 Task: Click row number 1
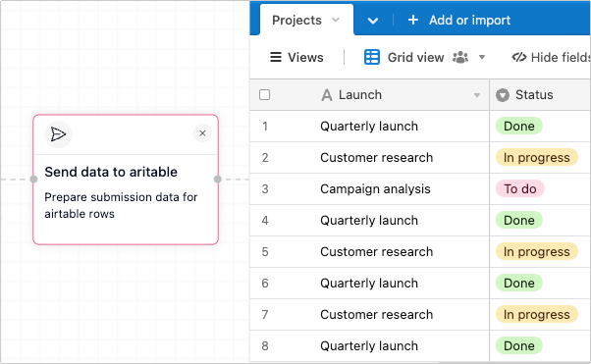click(265, 127)
